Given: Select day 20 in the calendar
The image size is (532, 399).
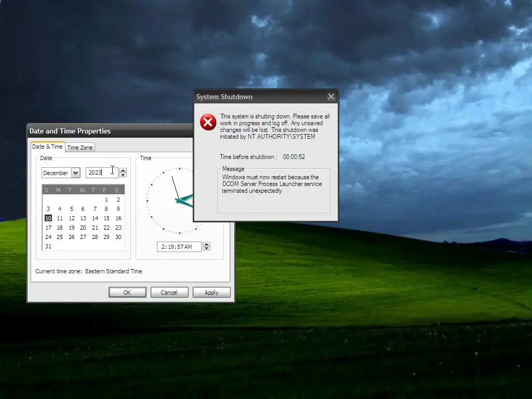Looking at the screenshot, I should 83,228.
